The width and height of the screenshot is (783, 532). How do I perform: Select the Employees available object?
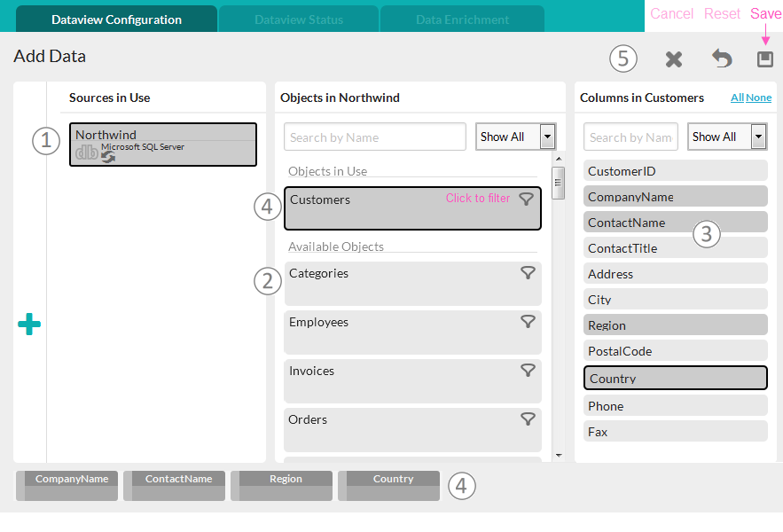(412, 332)
